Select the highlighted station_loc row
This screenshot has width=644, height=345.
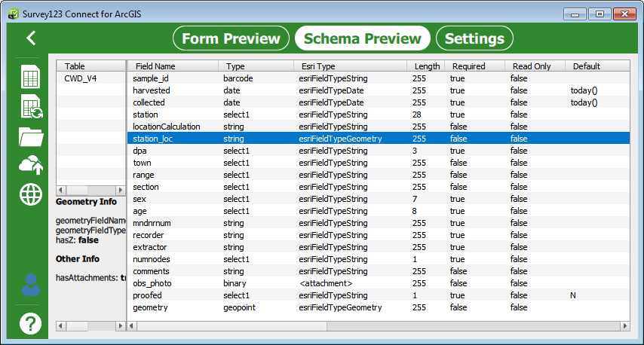point(379,139)
